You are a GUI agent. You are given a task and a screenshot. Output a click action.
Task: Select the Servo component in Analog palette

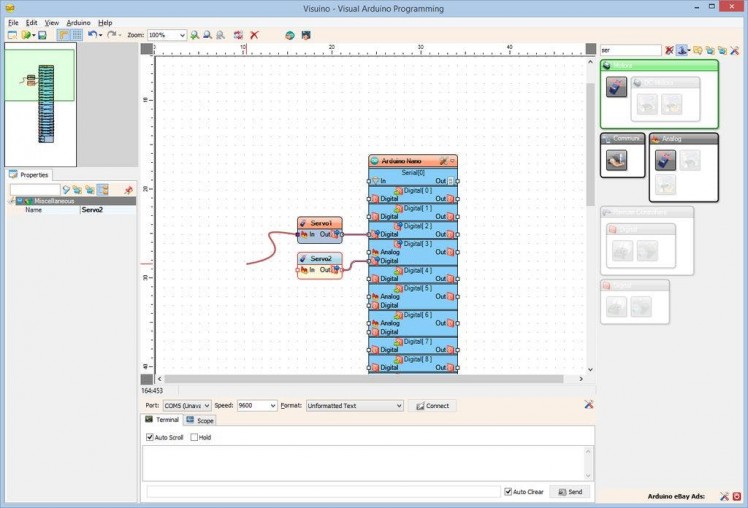[x=665, y=160]
